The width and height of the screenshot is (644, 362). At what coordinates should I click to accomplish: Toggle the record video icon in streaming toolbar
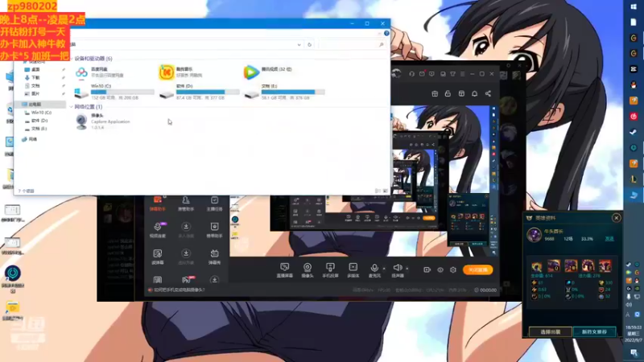[427, 269]
